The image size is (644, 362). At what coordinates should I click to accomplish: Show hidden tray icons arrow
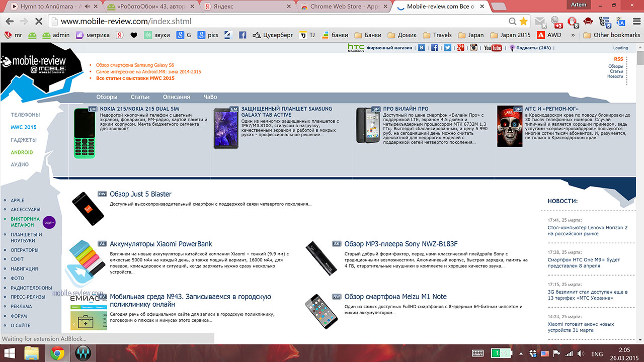point(520,353)
